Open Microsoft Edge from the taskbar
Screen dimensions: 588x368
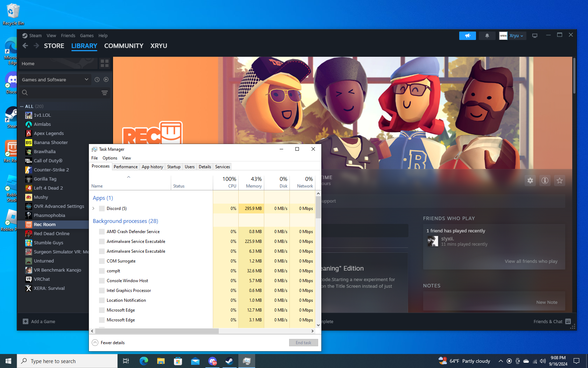pos(143,361)
